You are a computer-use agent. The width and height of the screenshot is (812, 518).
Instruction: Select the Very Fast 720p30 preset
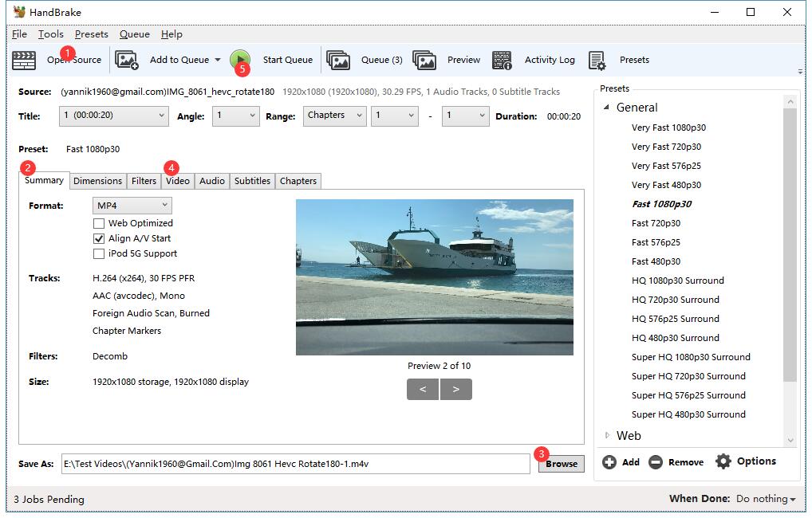(667, 147)
